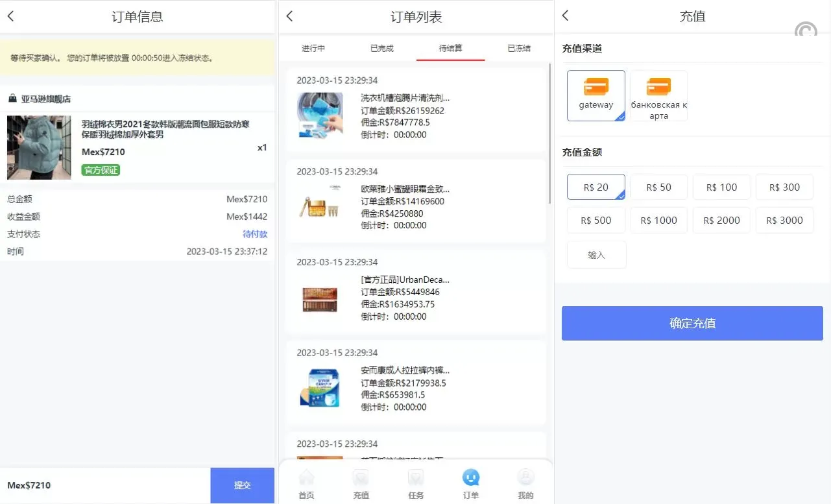Viewport: 831px width, 504px height.
Task: Choose the R$ 50 recharge amount
Action: click(659, 187)
